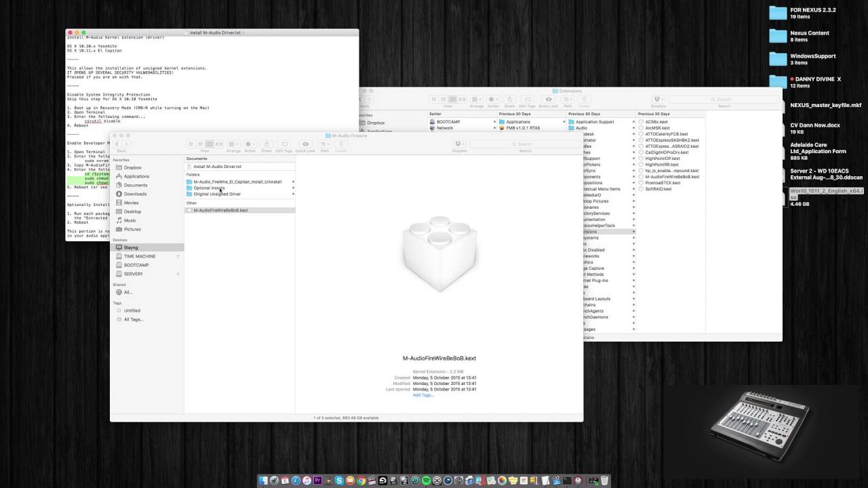Screen dimensions: 868x488
Task: Select Install M-Audio Driver.txt file
Action: click(239, 166)
